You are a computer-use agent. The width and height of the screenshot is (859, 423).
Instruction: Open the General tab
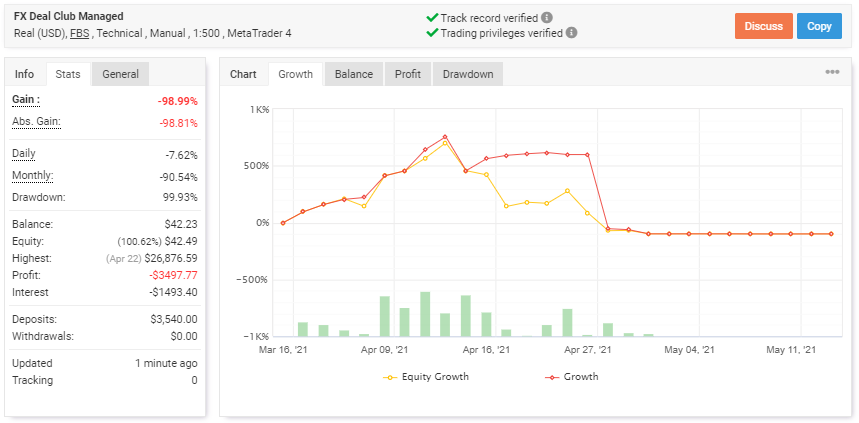coord(120,74)
